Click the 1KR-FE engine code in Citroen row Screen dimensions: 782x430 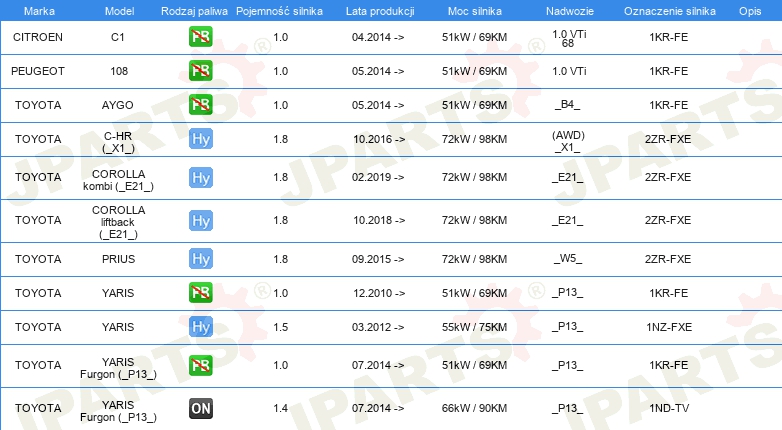pyautogui.click(x=668, y=37)
